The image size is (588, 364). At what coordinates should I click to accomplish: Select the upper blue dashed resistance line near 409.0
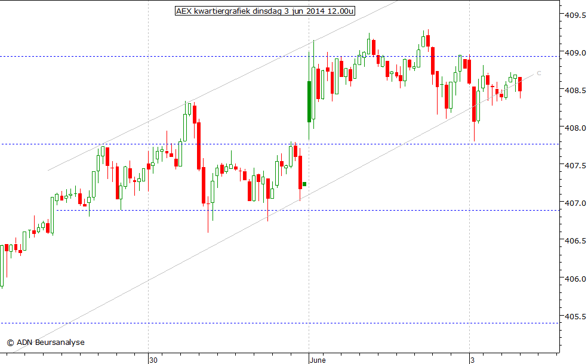coord(179,57)
